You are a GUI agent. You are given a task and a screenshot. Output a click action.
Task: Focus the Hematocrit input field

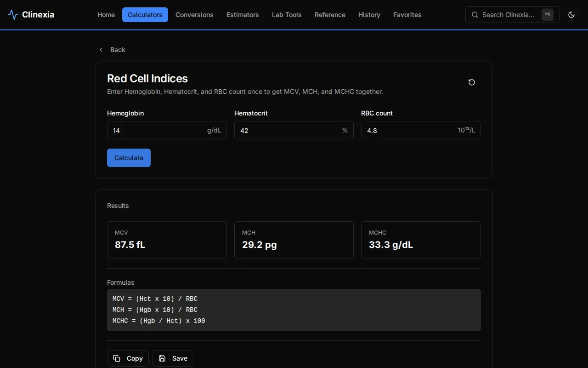coord(294,130)
